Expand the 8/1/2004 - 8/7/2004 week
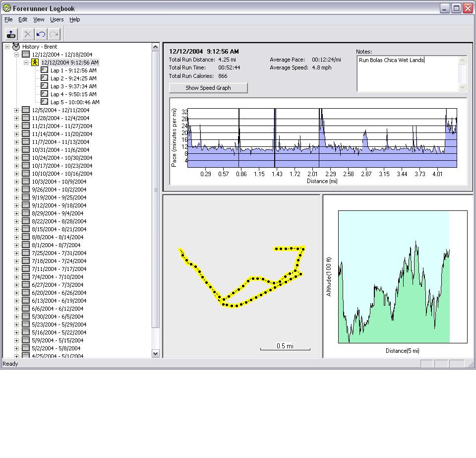 [17, 246]
